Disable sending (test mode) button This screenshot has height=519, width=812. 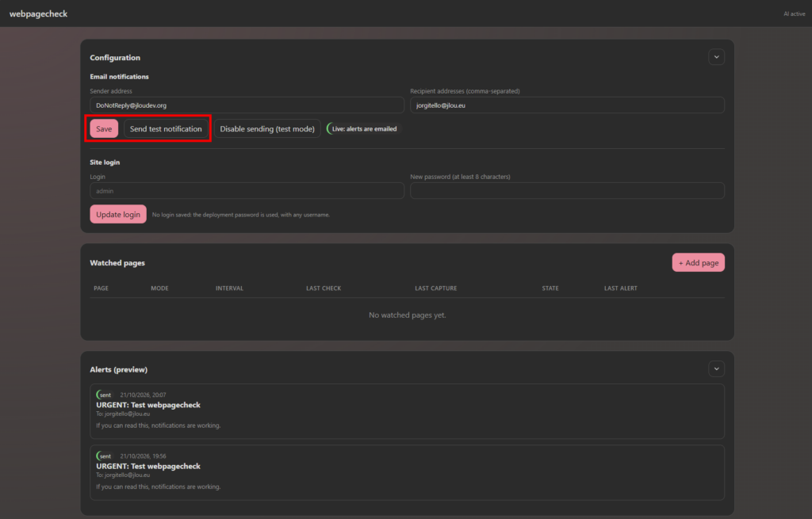(267, 129)
